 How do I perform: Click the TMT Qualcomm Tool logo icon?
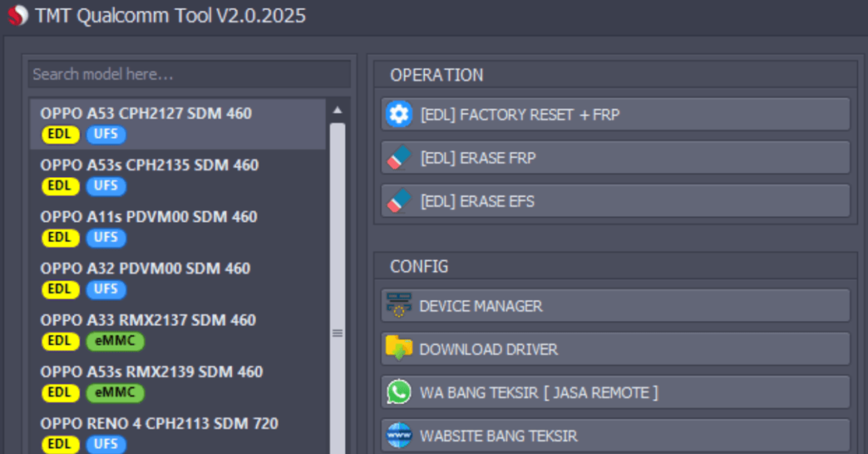17,15
